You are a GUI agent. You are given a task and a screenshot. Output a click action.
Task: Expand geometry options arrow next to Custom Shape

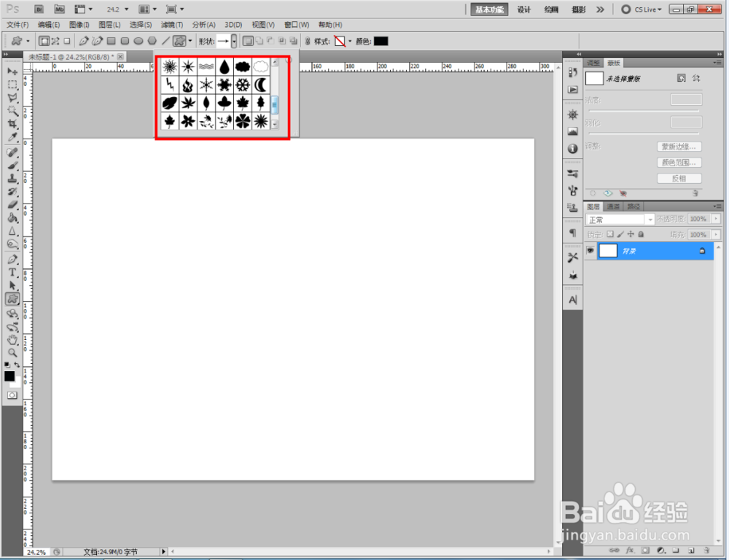click(x=190, y=41)
